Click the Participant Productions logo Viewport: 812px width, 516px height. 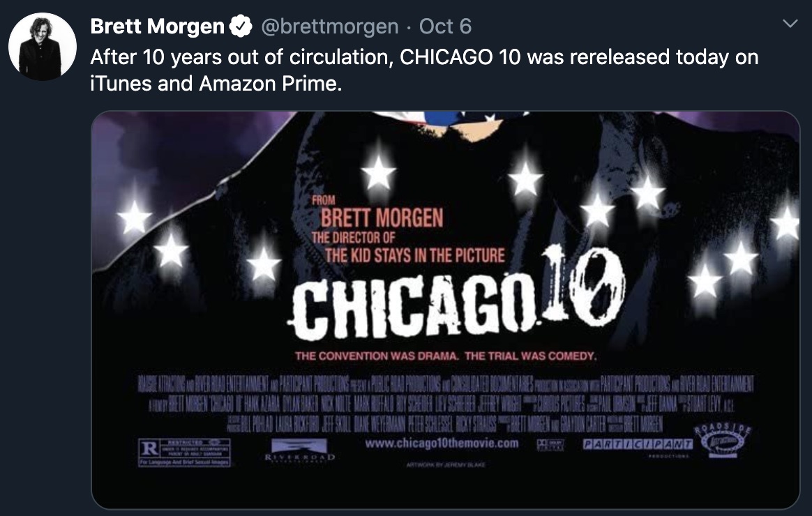638,446
